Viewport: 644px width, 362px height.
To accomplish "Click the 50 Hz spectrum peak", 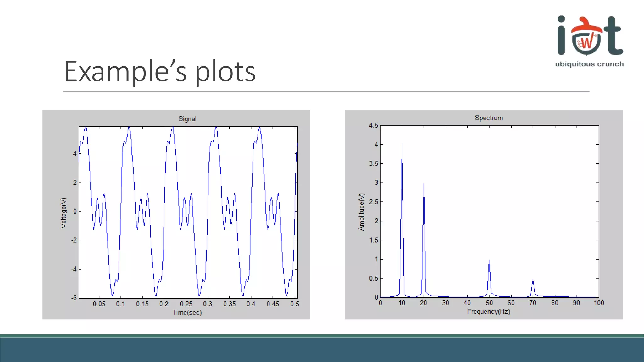I will coord(489,278).
